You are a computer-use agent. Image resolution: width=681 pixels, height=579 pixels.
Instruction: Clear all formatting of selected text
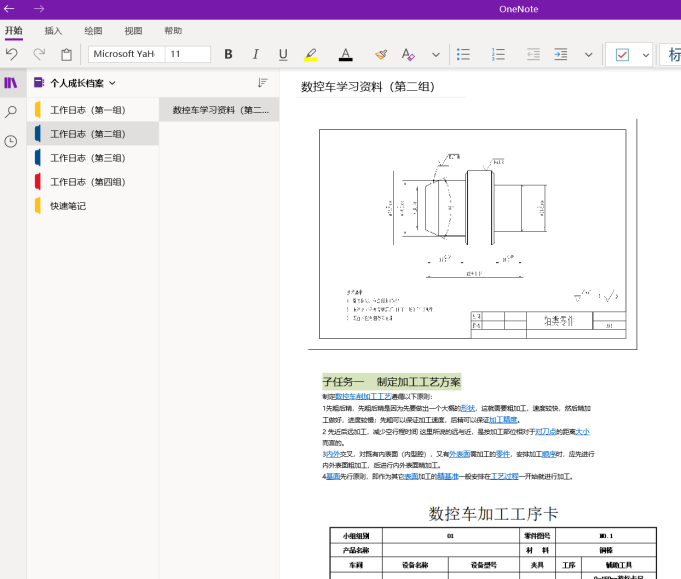408,54
